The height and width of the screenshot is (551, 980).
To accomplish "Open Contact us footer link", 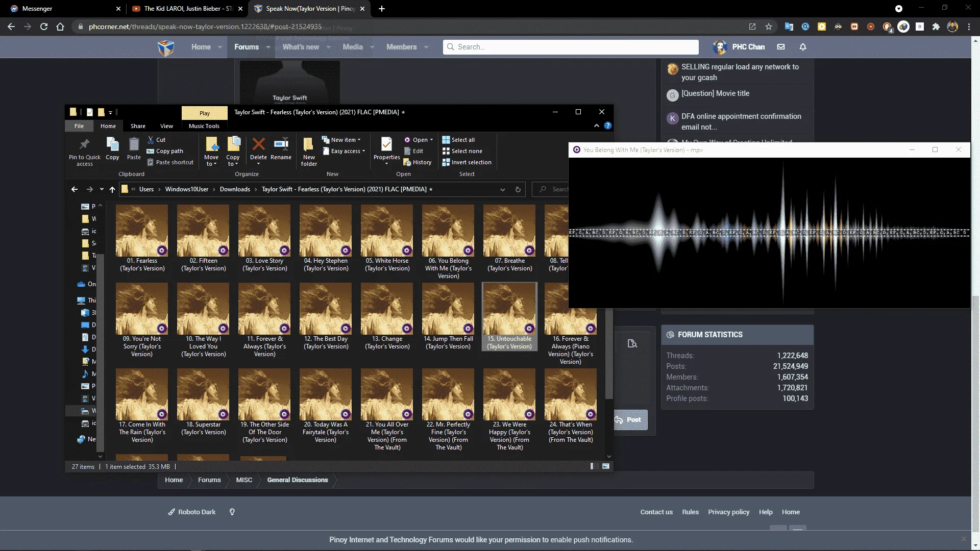I will (656, 512).
